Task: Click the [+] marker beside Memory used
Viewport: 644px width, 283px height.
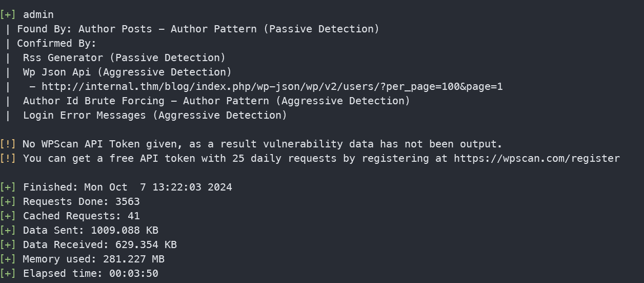Action: click(8, 259)
